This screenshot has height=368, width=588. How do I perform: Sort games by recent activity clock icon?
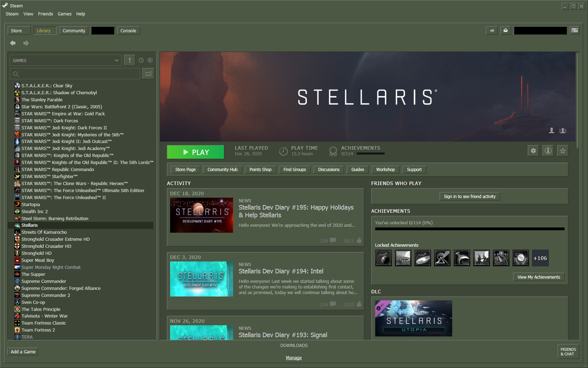(x=141, y=60)
